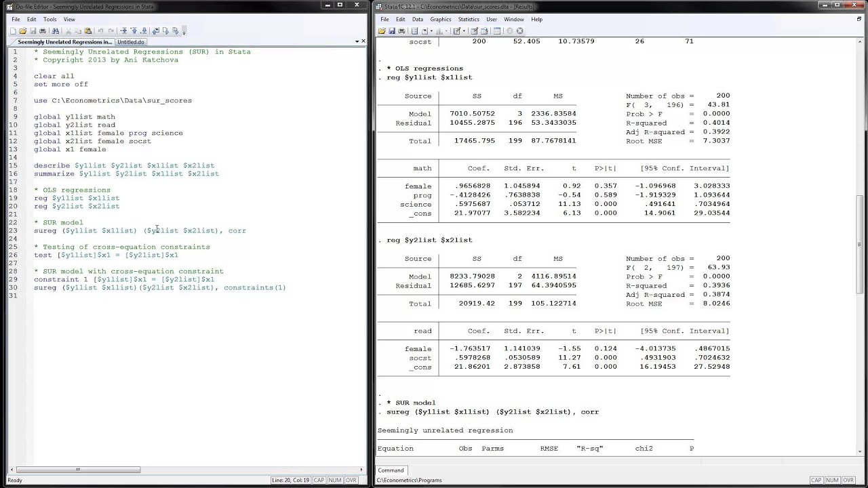
Task: Click C:\Econometrics\Programs path in Stata status bar
Action: [410, 481]
